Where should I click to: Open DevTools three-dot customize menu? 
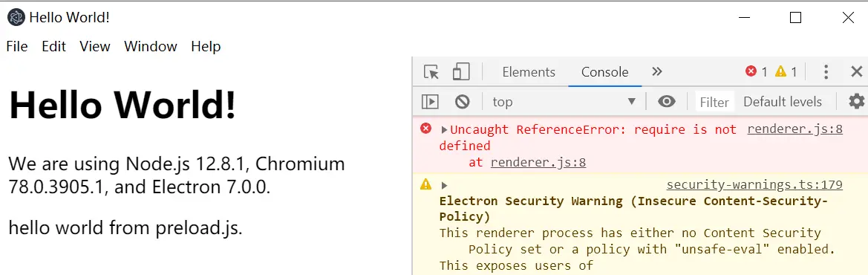point(826,71)
